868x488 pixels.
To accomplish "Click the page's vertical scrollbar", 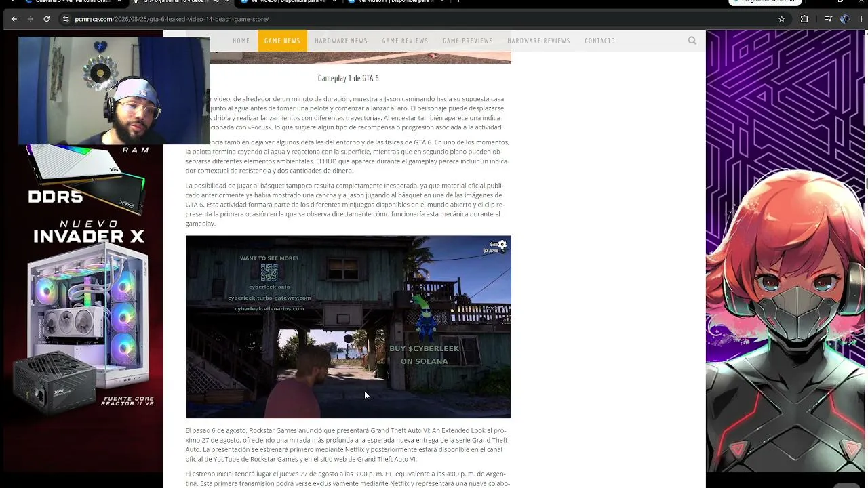I will pyautogui.click(x=865, y=183).
